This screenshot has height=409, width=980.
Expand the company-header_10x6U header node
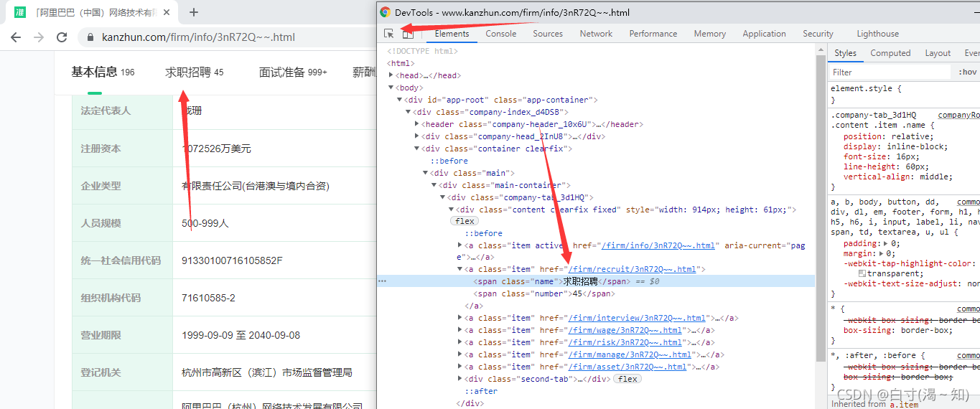click(x=417, y=124)
